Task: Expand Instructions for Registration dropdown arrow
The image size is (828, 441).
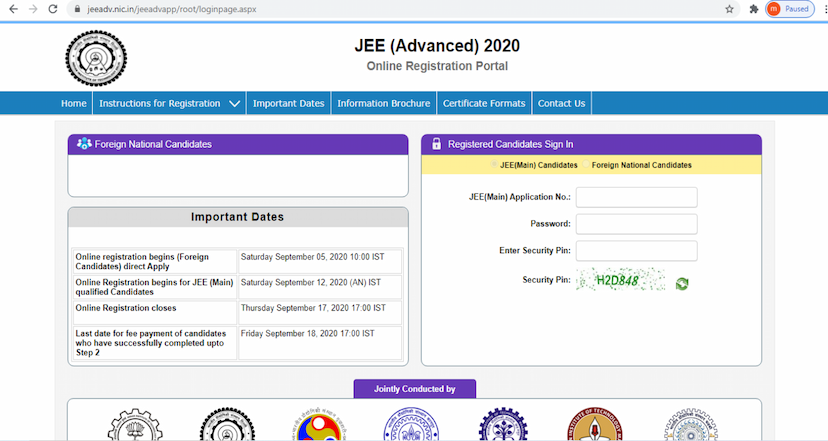Action: coord(234,104)
